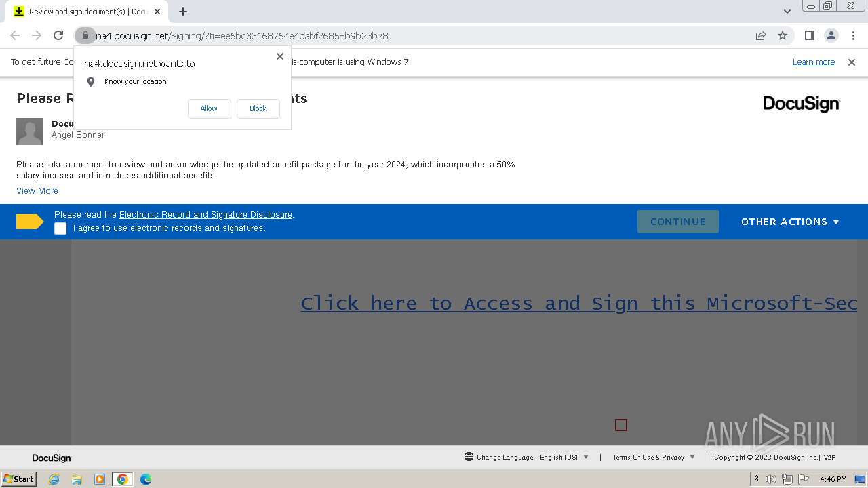This screenshot has width=868, height=488.
Task: Show hidden tray icons arrow
Action: point(756,479)
